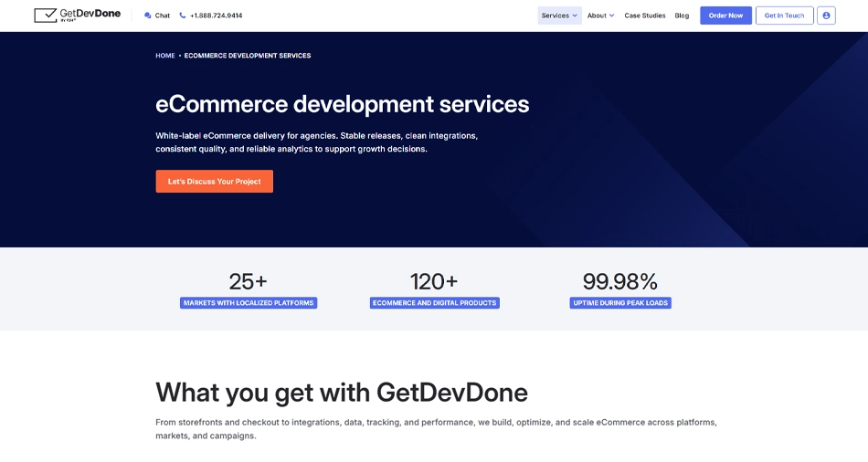
Task: Click the Markets With Localized Platforms badge
Action: 249,302
